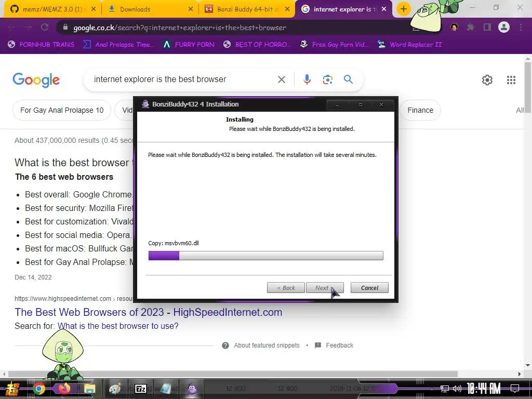The width and height of the screenshot is (532, 399).
Task: Click the Feedback flag icon
Action: coord(318,345)
